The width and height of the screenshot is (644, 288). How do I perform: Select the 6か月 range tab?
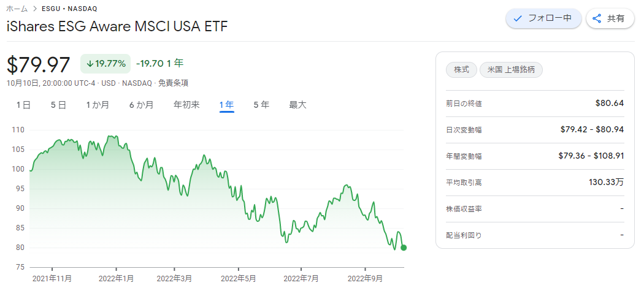[141, 105]
